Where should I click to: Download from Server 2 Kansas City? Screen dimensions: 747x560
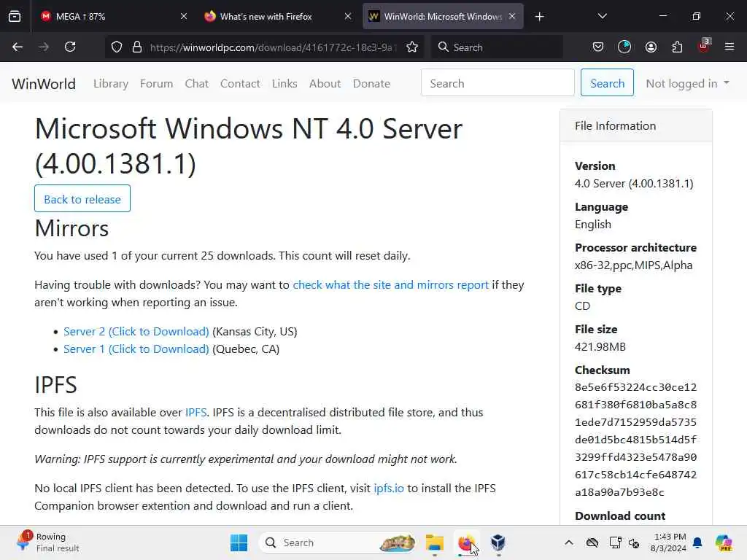point(136,332)
